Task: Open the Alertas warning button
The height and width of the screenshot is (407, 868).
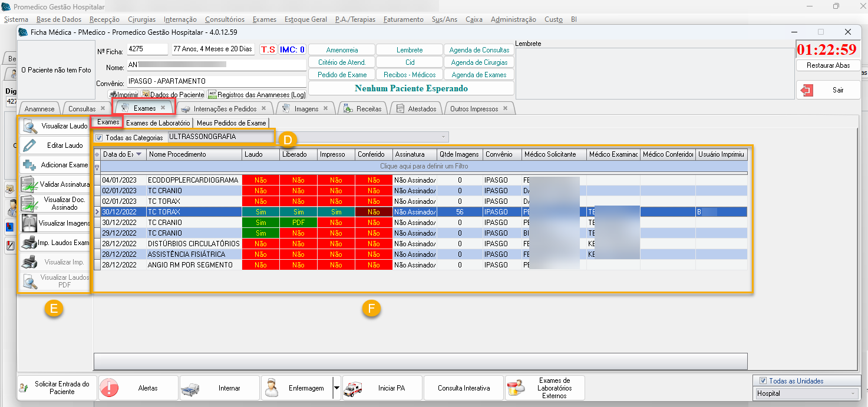Action: (138, 388)
